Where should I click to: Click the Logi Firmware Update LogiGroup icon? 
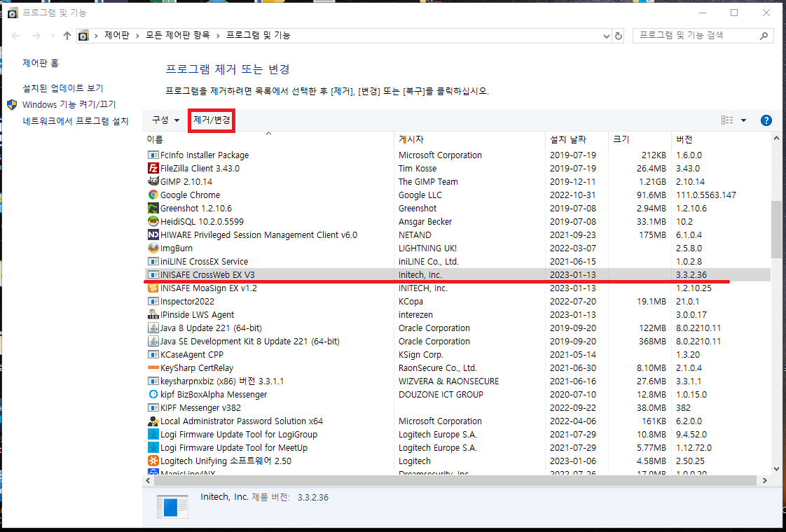[x=153, y=434]
